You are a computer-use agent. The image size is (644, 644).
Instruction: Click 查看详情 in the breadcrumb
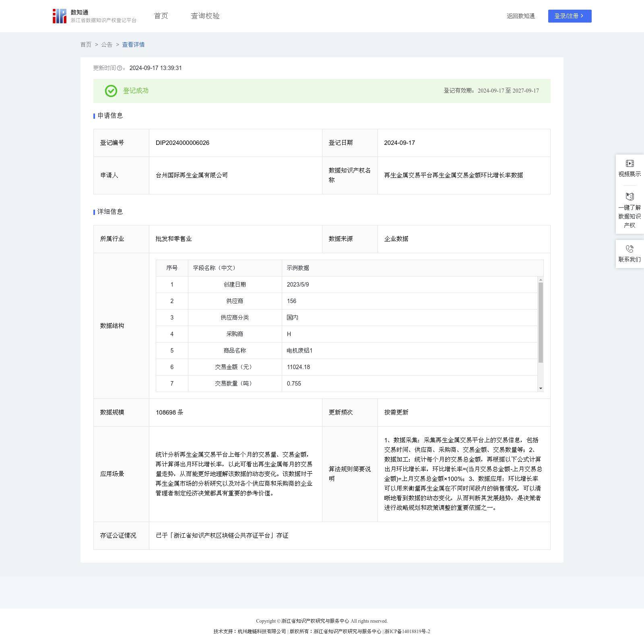tap(133, 45)
